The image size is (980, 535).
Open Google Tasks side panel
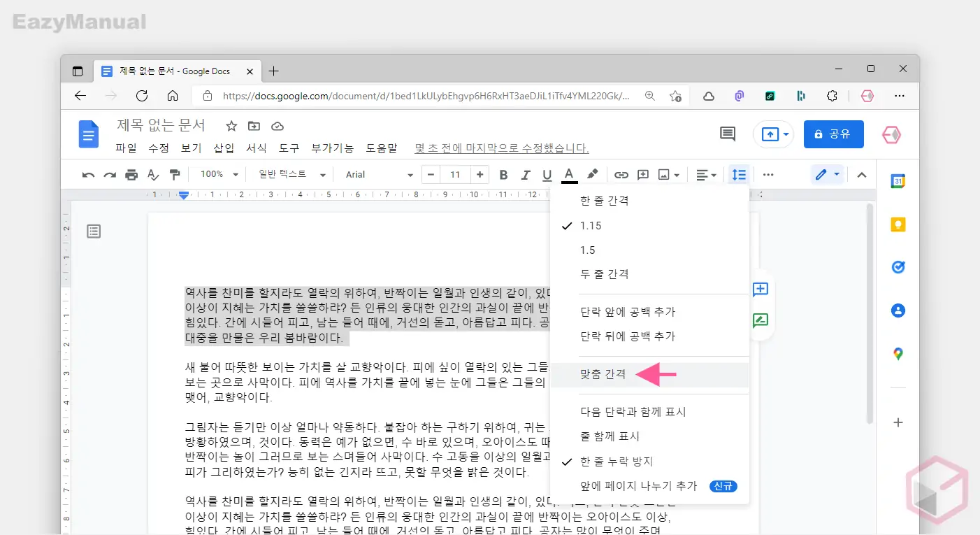pyautogui.click(x=898, y=267)
